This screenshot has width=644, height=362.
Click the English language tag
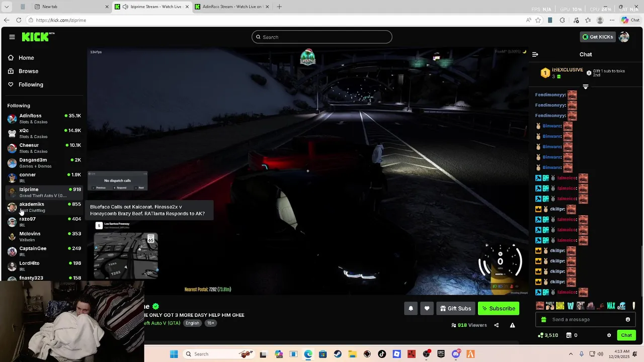[192, 323]
